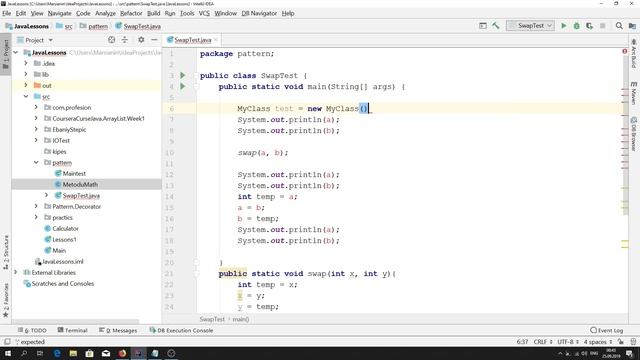
Task: Open the Maven side tool window
Action: click(633, 93)
